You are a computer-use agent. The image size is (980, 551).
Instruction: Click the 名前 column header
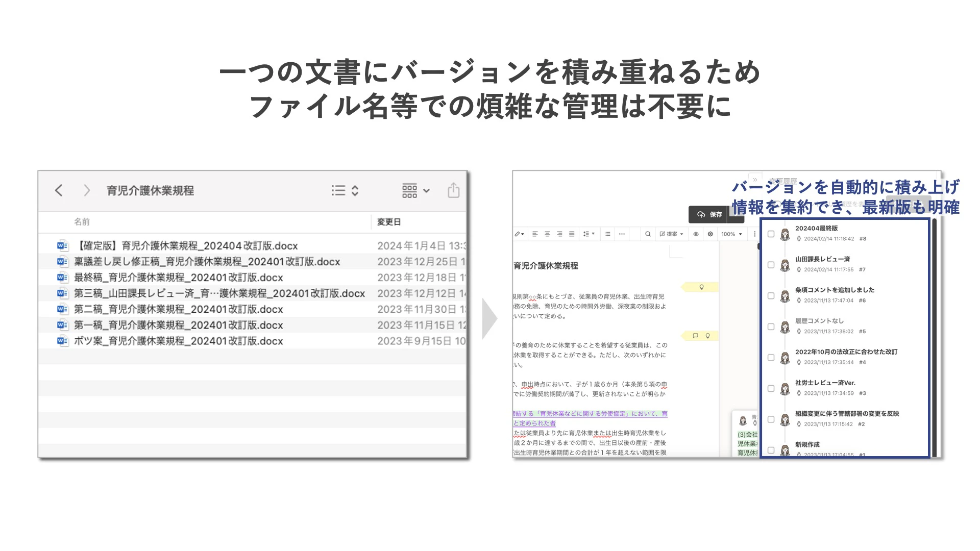(82, 222)
